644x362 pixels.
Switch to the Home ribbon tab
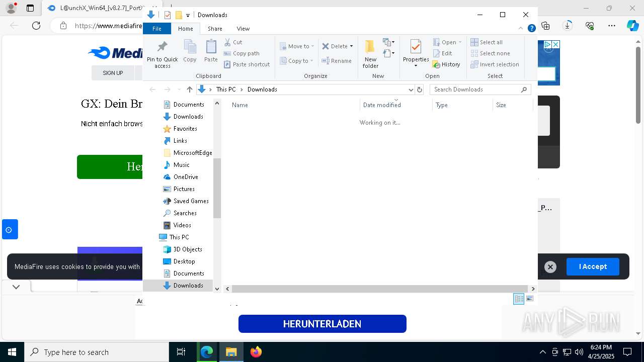(x=186, y=29)
